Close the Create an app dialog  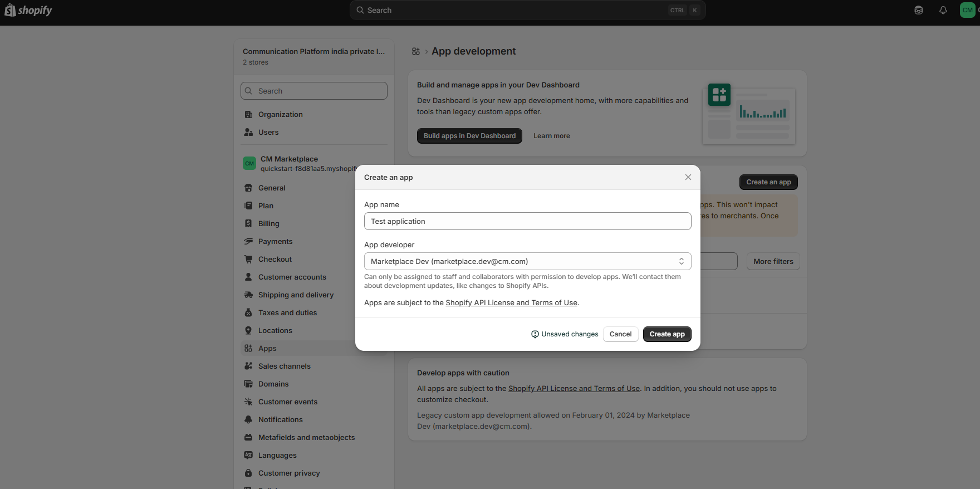[x=688, y=177]
